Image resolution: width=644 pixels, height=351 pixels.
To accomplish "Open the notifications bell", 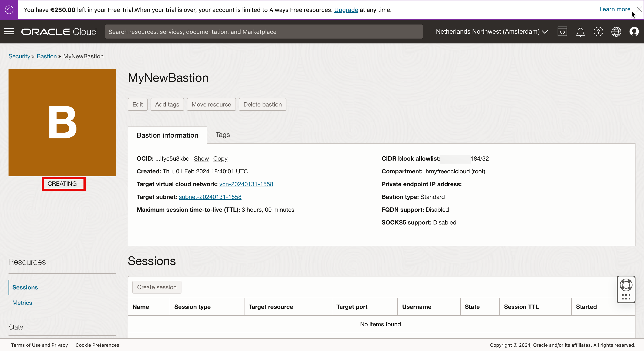I will (580, 32).
